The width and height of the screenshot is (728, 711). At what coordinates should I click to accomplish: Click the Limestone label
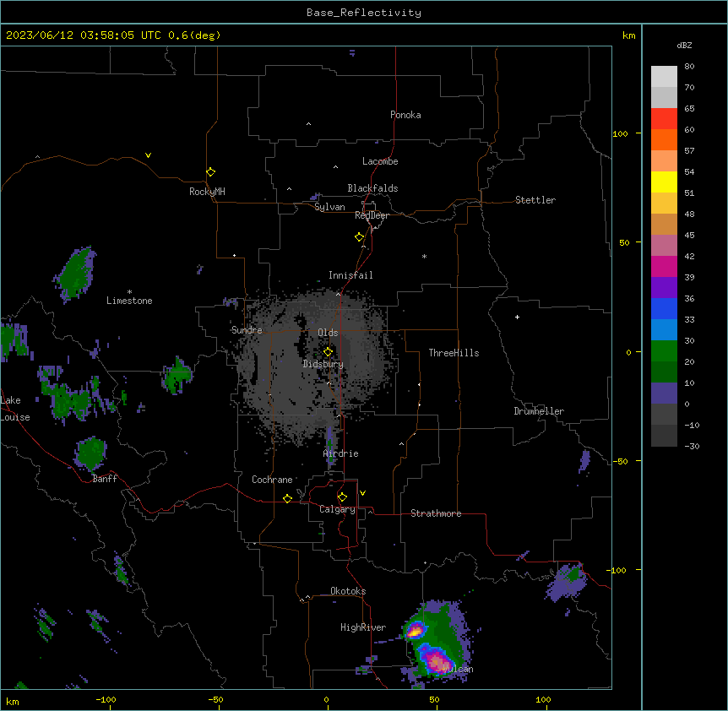129,301
